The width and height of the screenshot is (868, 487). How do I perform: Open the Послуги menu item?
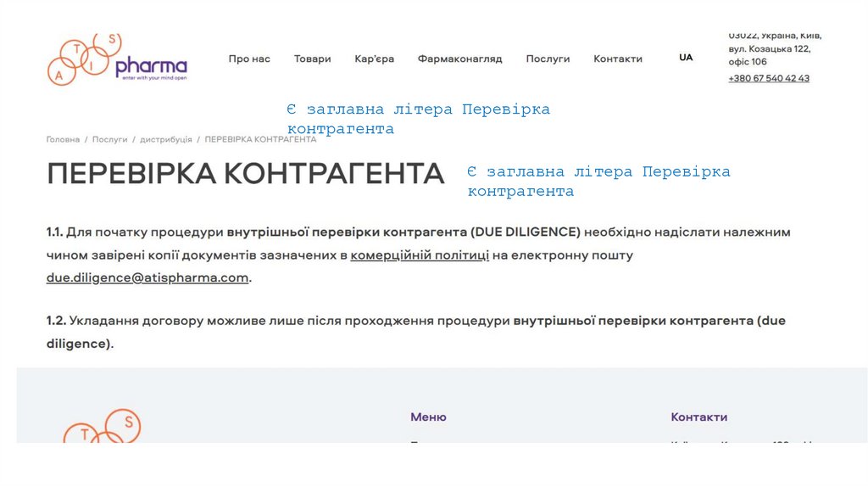tap(548, 59)
